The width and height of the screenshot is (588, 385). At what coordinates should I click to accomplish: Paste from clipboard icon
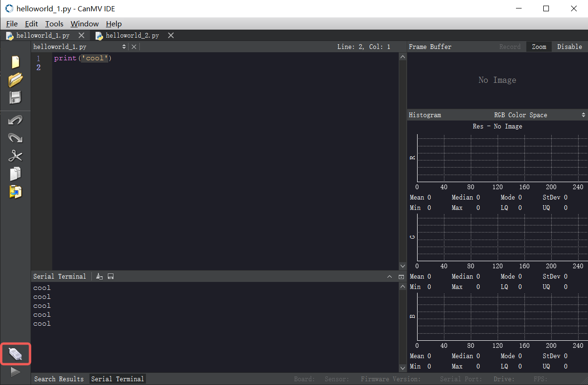[16, 192]
